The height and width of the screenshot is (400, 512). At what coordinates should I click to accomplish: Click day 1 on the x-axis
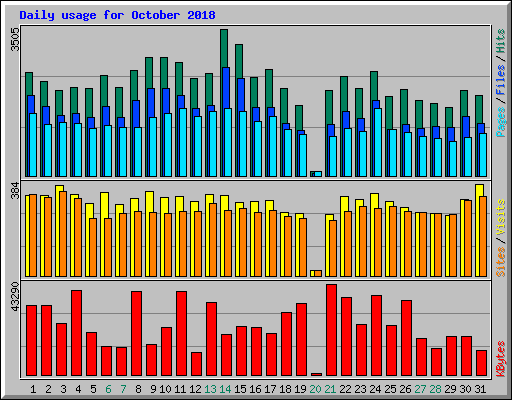(33, 389)
